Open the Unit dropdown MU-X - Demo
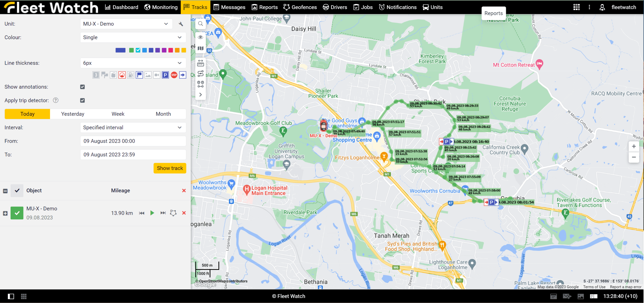The image size is (644, 303). (x=126, y=24)
